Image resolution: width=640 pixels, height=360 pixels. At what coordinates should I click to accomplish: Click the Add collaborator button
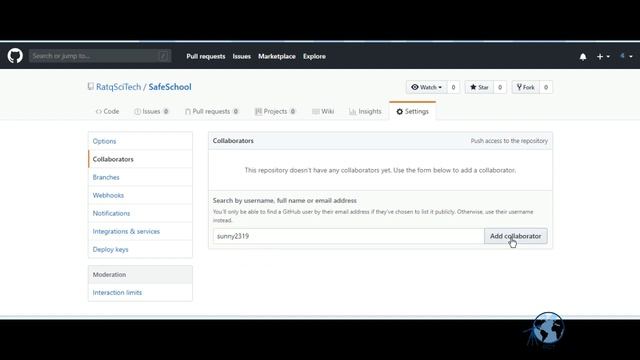516,236
